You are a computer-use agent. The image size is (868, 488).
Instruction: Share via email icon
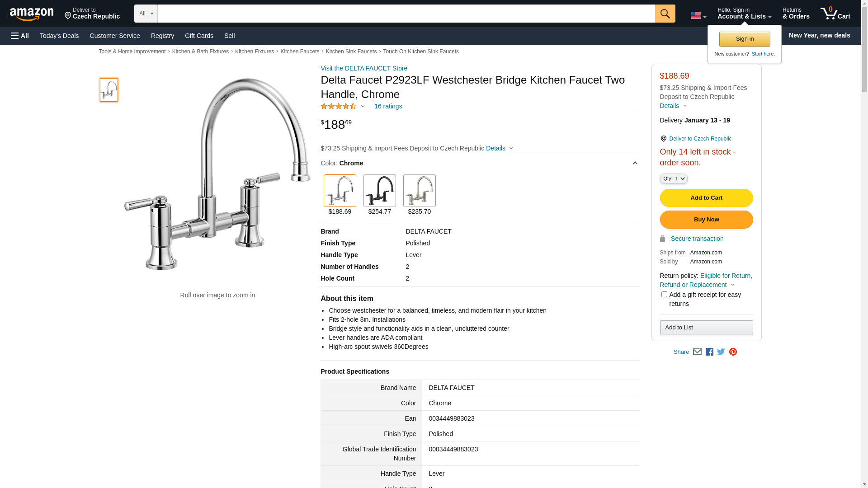(x=697, y=352)
